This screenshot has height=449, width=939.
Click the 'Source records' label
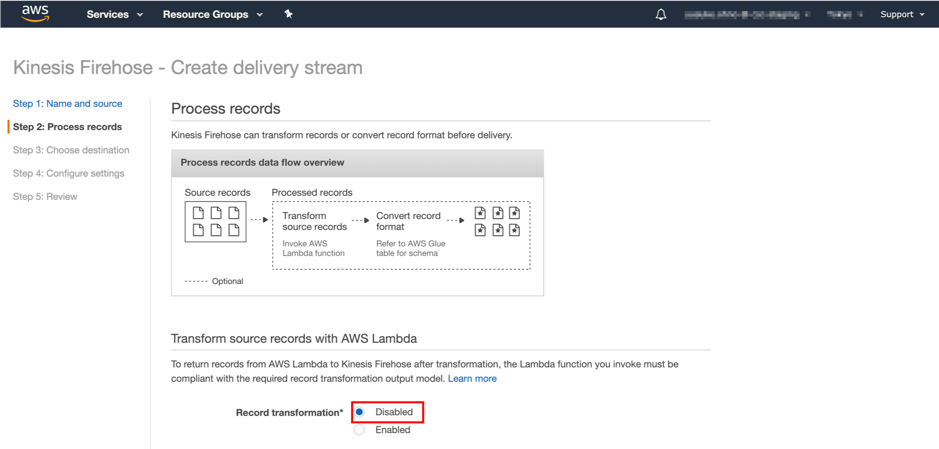[x=217, y=193]
